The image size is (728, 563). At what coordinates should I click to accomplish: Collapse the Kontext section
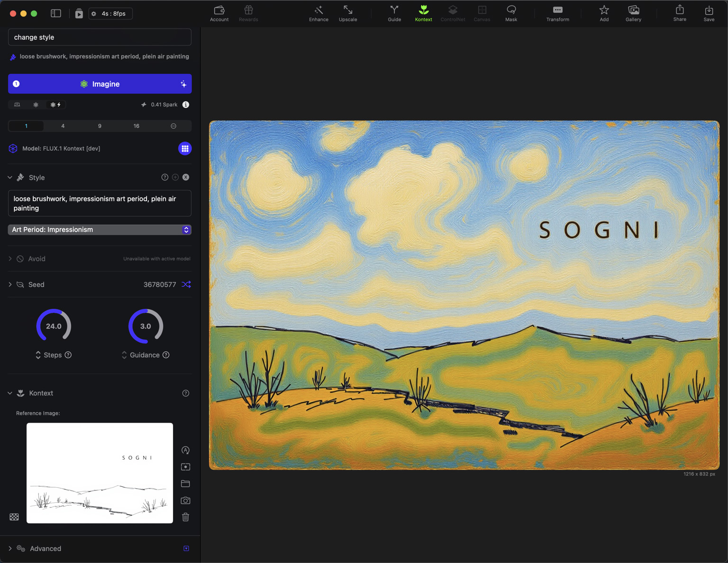[10, 393]
